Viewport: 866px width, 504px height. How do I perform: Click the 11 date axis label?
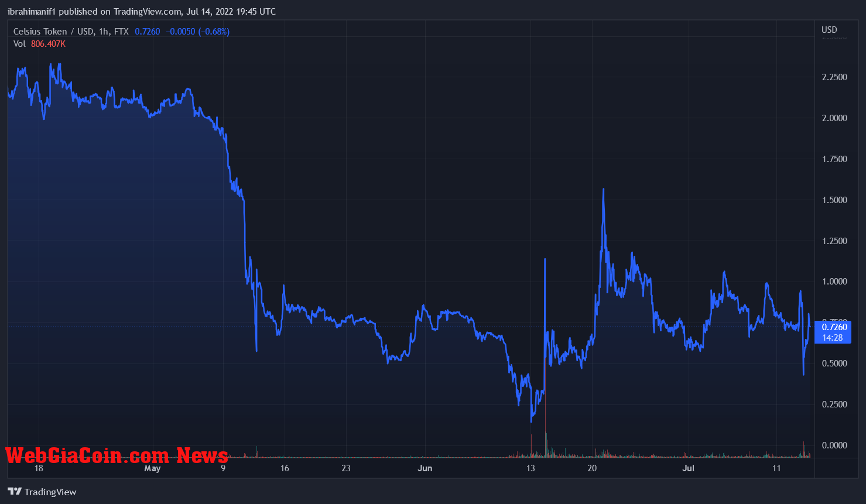776,468
